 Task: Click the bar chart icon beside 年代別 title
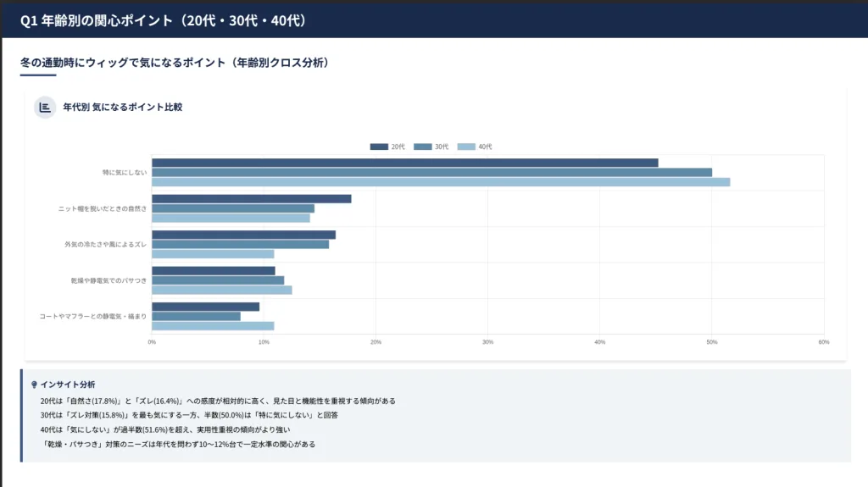click(x=44, y=108)
